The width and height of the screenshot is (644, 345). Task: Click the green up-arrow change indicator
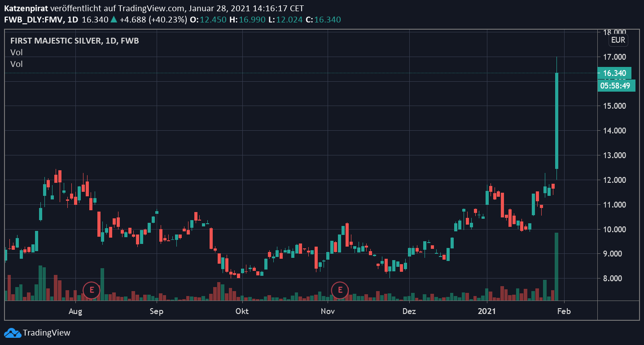click(x=114, y=19)
